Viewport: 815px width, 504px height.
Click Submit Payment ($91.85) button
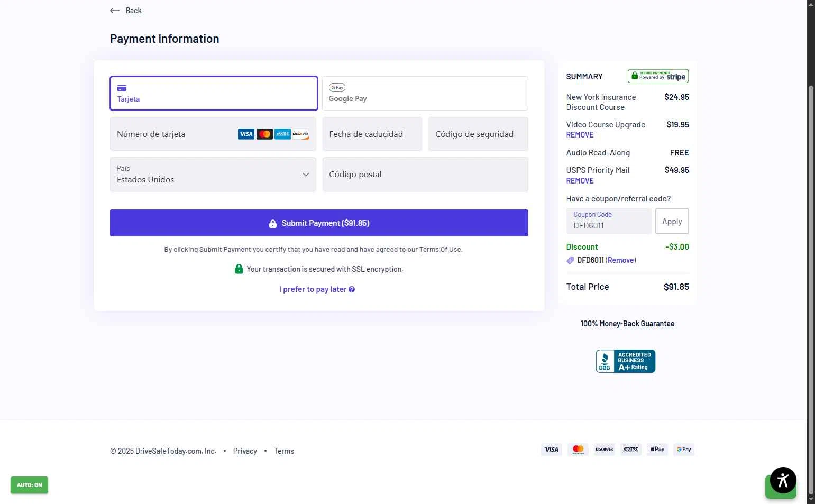click(x=319, y=223)
